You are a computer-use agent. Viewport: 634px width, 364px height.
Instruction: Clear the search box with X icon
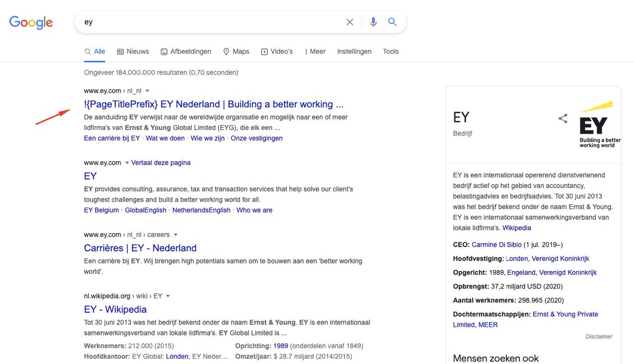coord(350,22)
